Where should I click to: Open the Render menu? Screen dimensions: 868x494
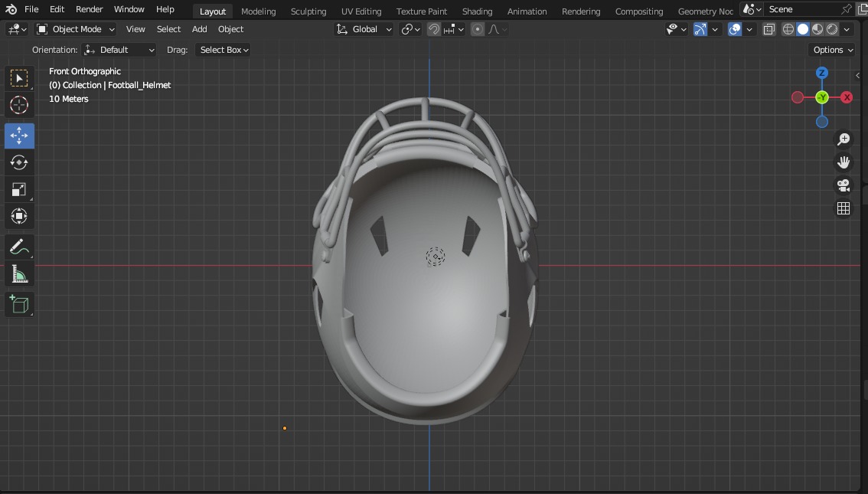coord(89,9)
